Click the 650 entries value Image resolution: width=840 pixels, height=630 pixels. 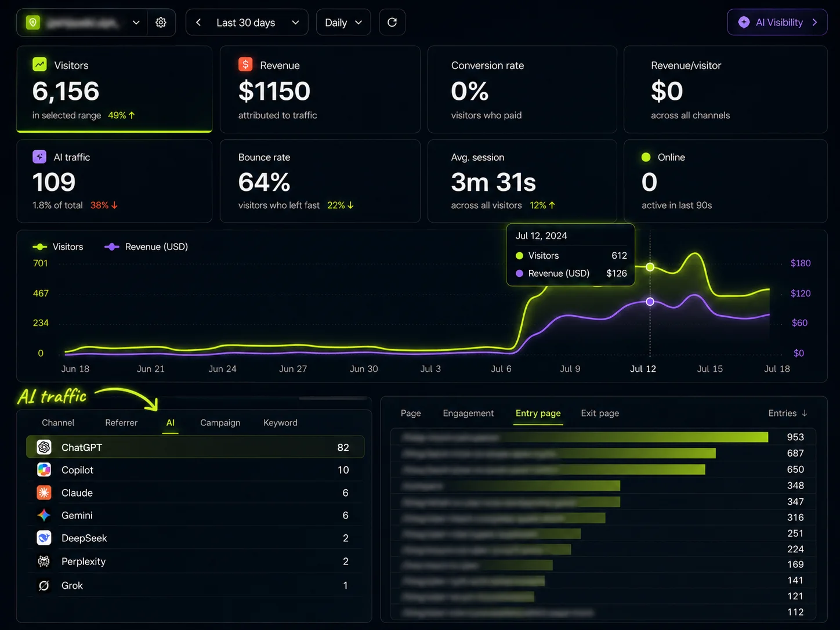click(x=795, y=469)
